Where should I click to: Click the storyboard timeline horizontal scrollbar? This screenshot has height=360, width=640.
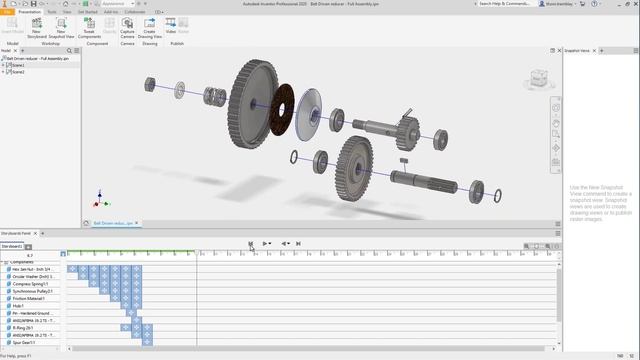pos(309,349)
